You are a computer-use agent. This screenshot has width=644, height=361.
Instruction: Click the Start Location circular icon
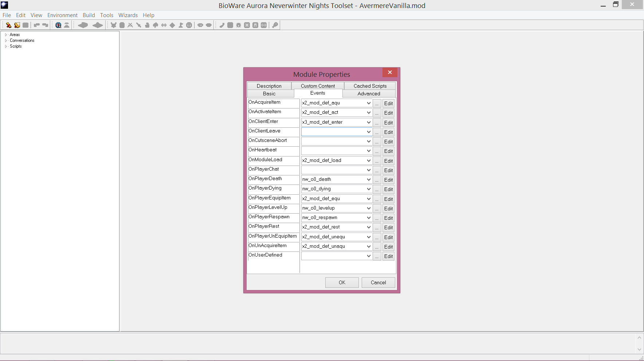coord(189,25)
